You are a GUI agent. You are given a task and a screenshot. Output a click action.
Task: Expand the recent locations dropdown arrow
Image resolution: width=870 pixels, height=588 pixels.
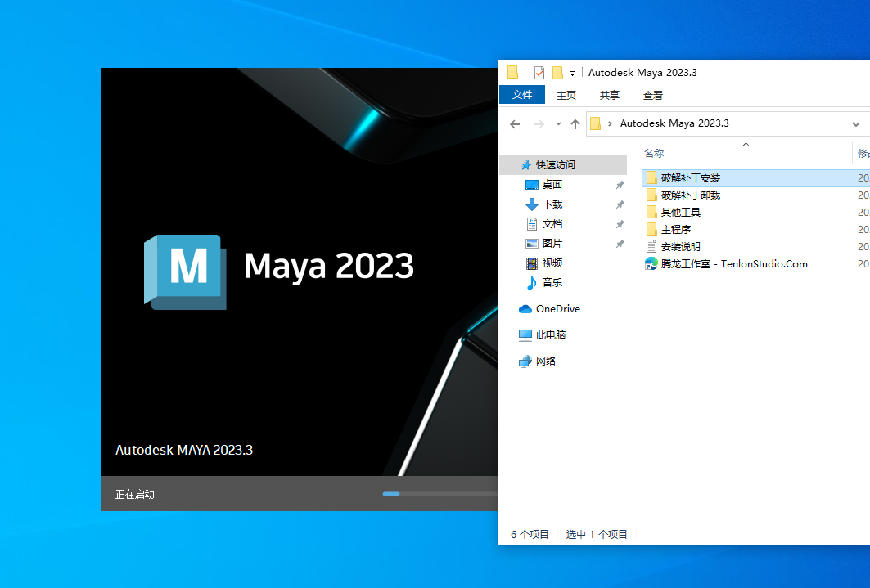[x=558, y=124]
